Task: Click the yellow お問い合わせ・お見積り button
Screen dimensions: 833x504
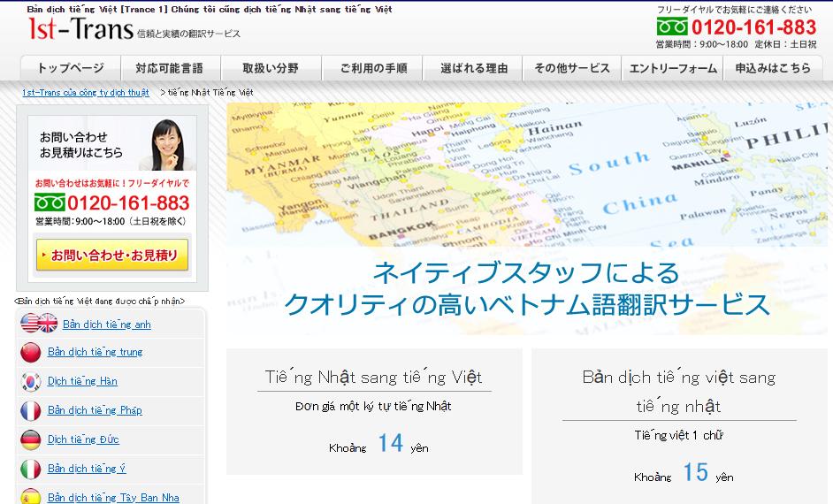Action: (112, 255)
